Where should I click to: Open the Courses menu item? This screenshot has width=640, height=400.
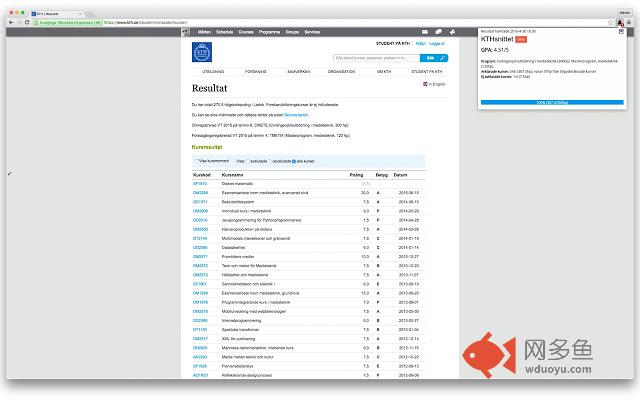pyautogui.click(x=246, y=32)
